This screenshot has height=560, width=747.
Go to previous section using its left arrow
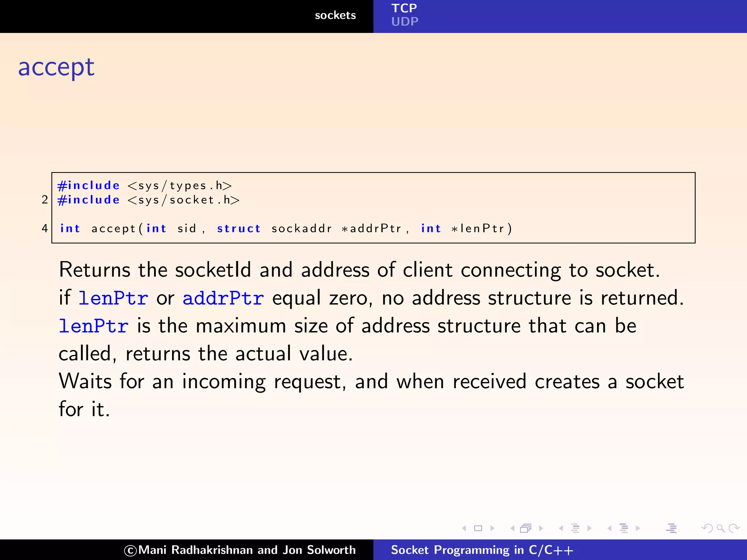click(609, 528)
